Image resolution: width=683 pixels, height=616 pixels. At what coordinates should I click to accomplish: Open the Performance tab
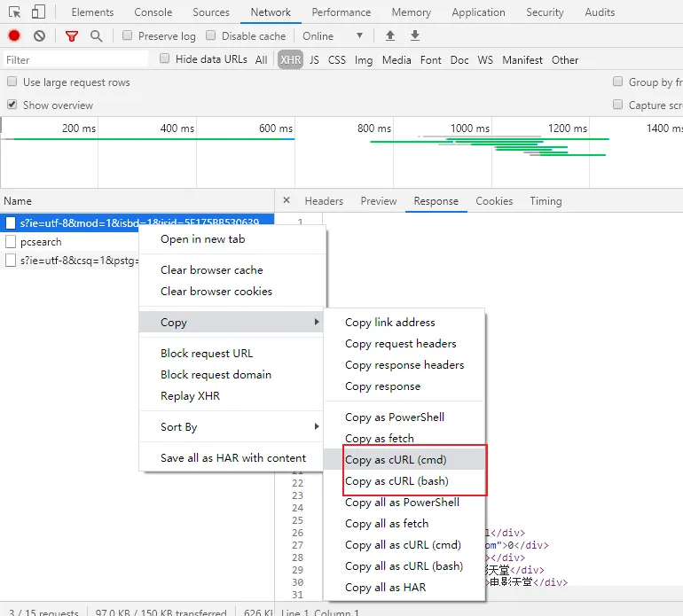(341, 12)
